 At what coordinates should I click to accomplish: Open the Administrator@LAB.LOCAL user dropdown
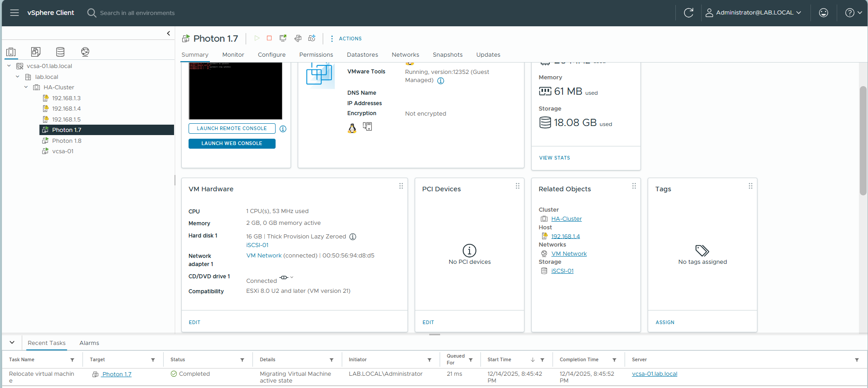tap(754, 13)
